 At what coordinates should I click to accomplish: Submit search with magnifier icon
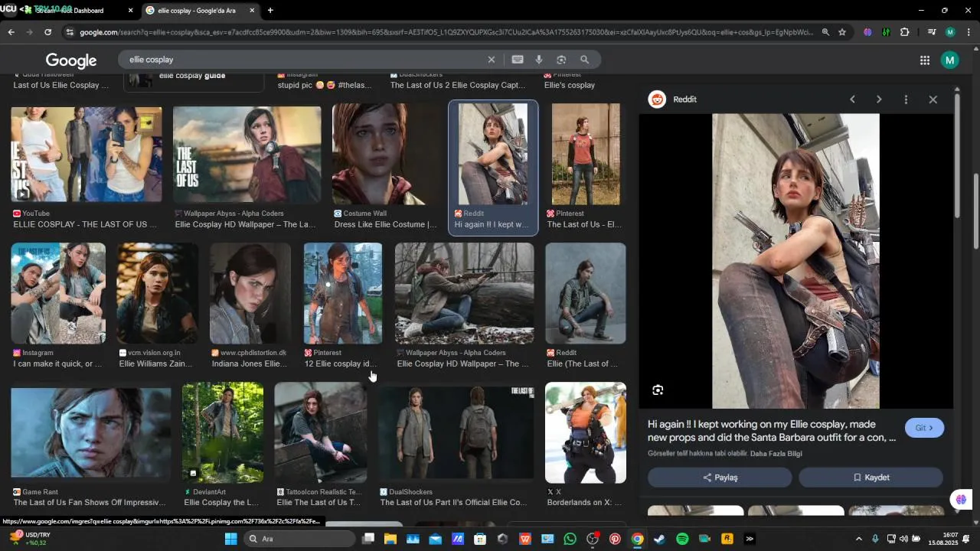(584, 60)
